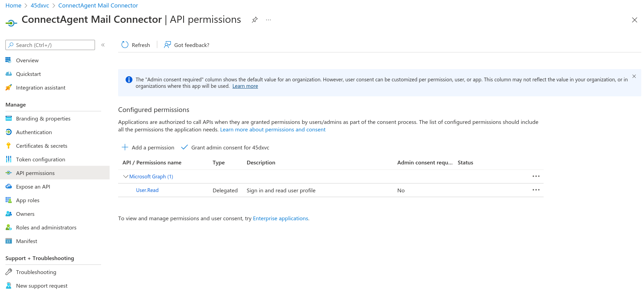The width and height of the screenshot is (644, 305).
Task: Click the Admin consent required column header
Action: pos(425,162)
